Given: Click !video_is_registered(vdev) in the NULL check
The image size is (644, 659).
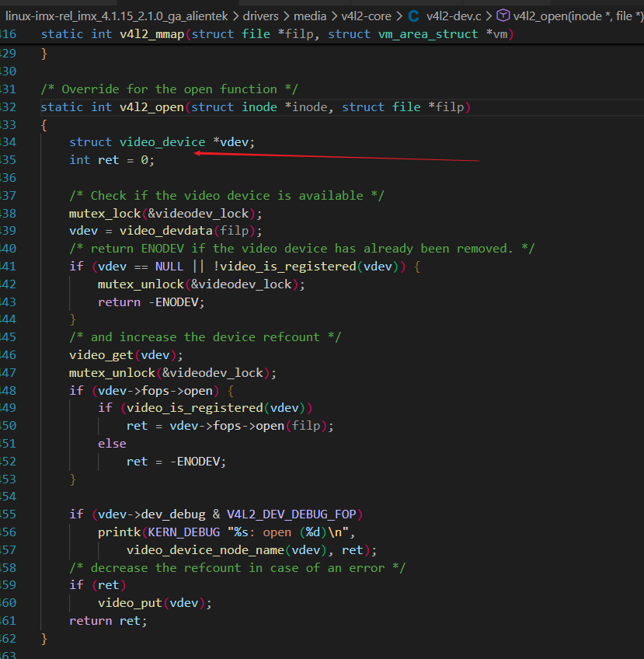Looking at the screenshot, I should point(310,267).
